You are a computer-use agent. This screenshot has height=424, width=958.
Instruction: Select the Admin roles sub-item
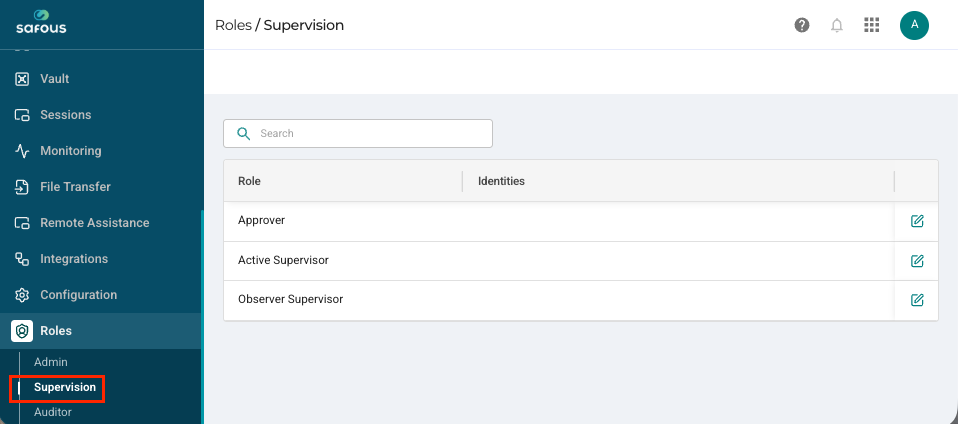pyautogui.click(x=51, y=362)
